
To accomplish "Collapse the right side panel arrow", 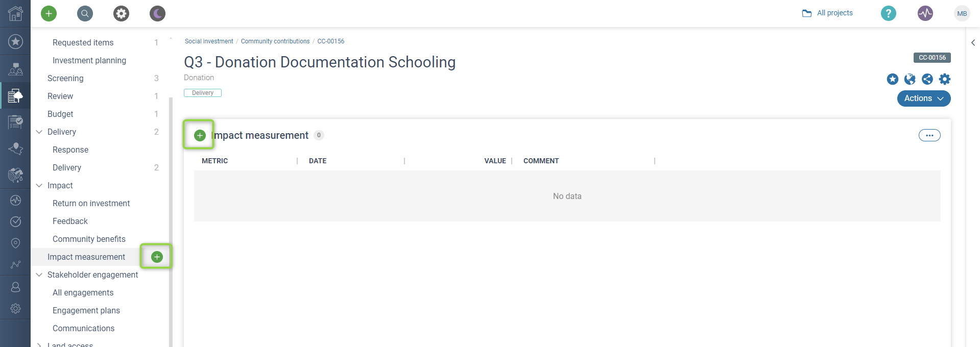I will pos(973,43).
